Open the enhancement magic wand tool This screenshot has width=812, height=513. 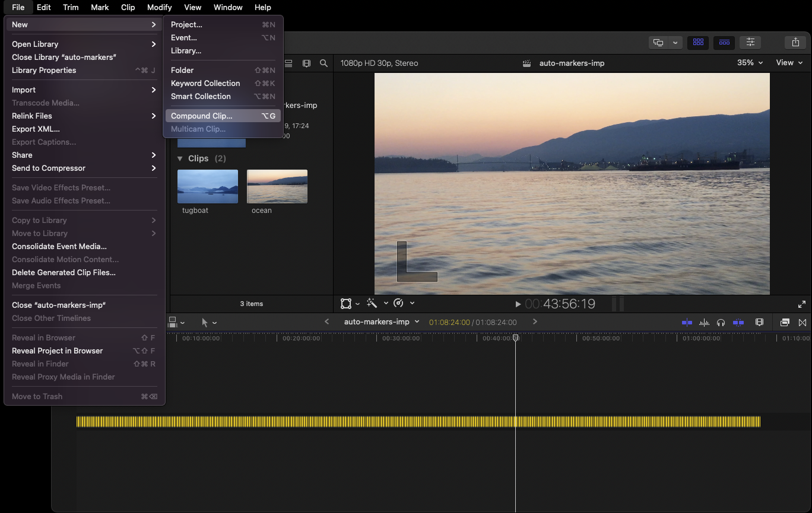click(x=372, y=304)
